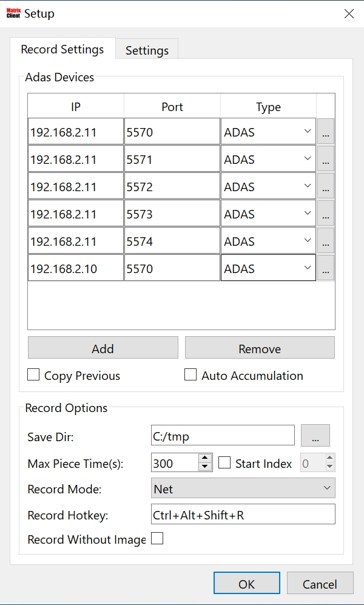
Task: Enable the Copy Previous checkbox
Action: (x=34, y=375)
